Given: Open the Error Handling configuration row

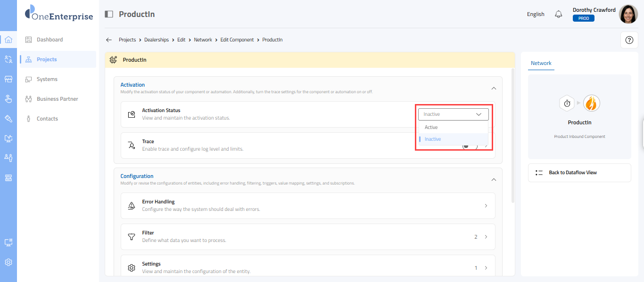Looking at the screenshot, I should 307,206.
